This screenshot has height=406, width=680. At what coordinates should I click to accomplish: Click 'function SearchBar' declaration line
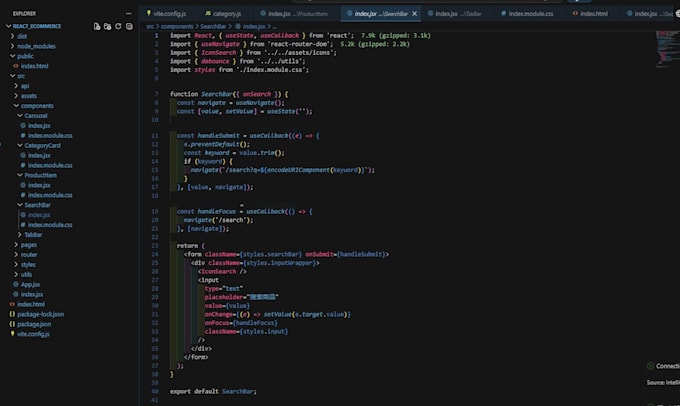[229, 94]
